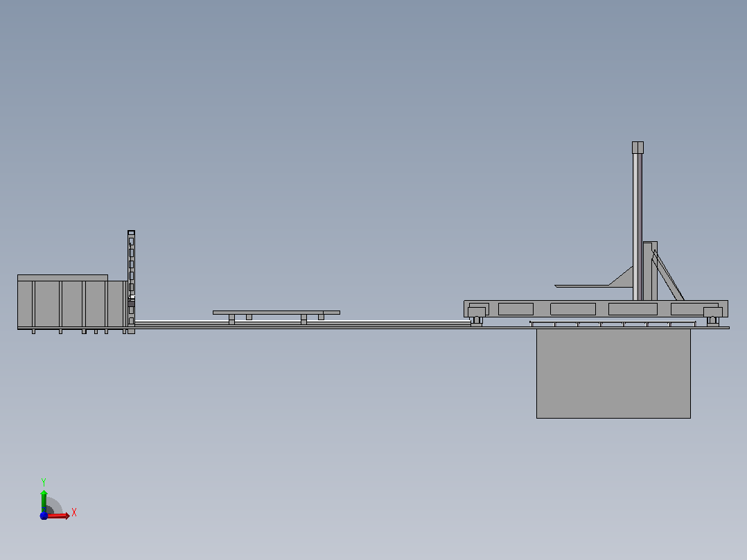The height and width of the screenshot is (560, 747).
Task: Select the large gray block below the platform
Action: coord(613,374)
